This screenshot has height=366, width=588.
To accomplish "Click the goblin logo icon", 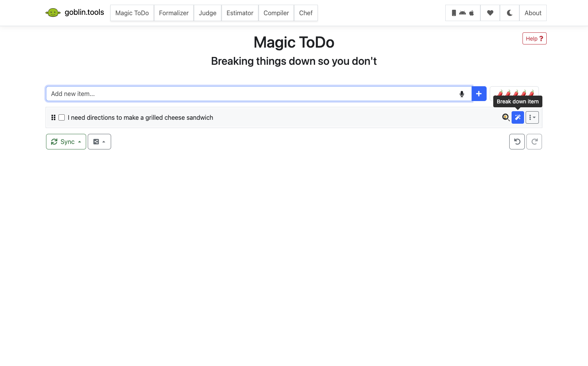I will click(x=53, y=12).
